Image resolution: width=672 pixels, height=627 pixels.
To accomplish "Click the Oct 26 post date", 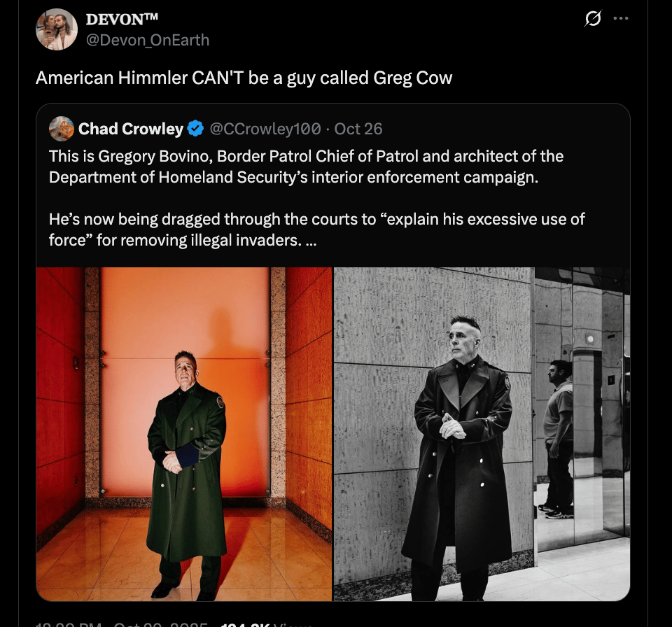I will tap(358, 129).
